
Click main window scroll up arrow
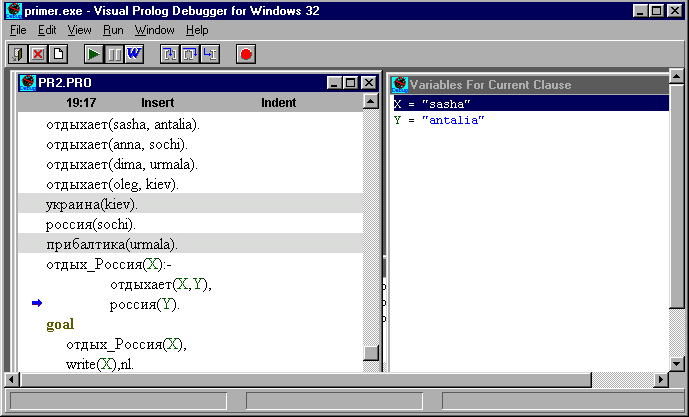coord(676,76)
